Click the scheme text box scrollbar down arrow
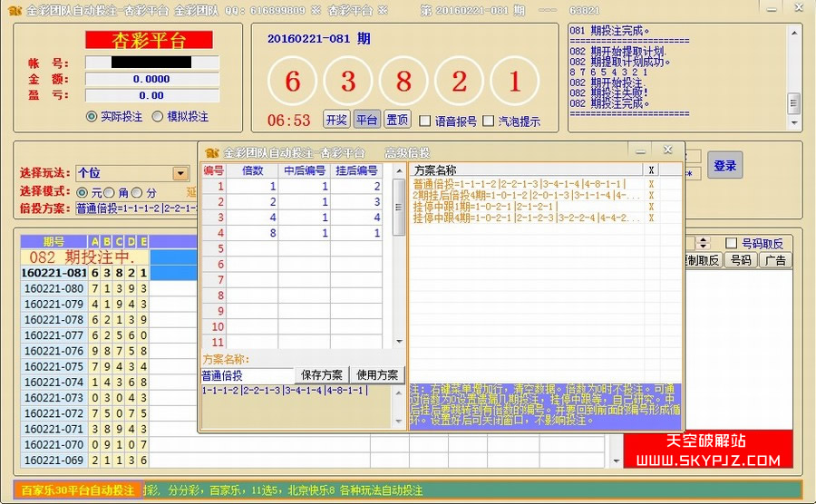This screenshot has height=504, width=816. click(x=399, y=422)
